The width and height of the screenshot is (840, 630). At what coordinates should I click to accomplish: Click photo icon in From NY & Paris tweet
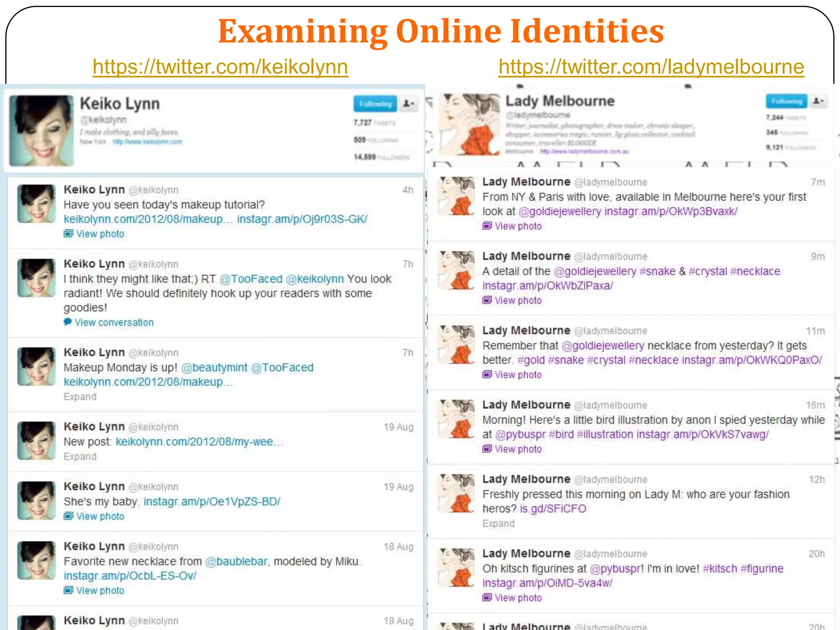pos(487,226)
